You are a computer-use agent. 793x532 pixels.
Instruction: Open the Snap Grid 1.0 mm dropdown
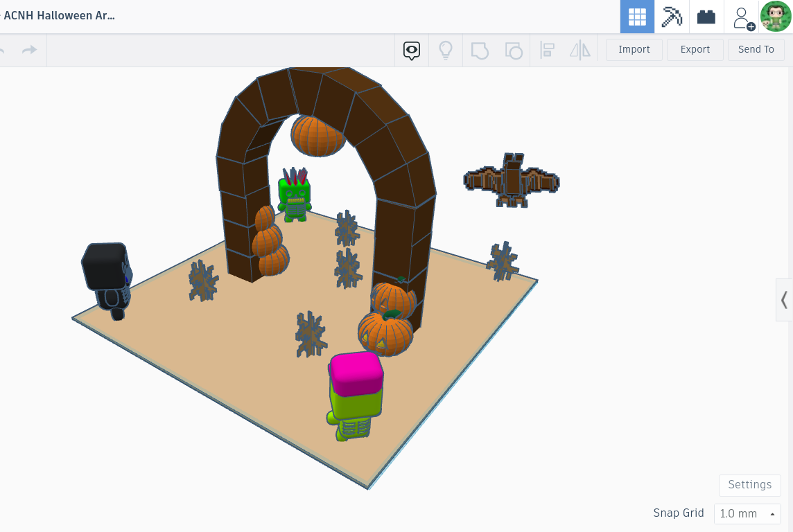tap(747, 514)
